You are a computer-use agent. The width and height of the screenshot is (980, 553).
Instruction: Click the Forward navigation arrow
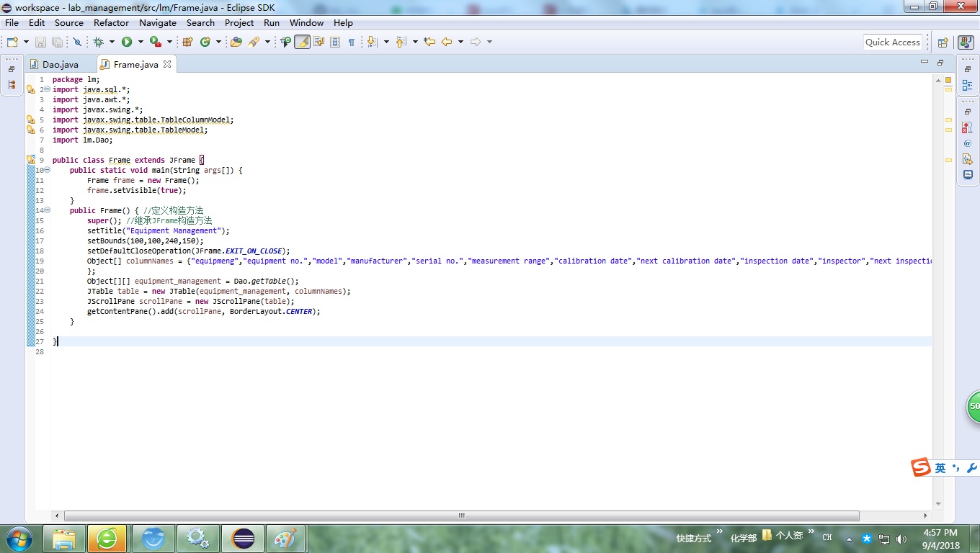click(476, 42)
